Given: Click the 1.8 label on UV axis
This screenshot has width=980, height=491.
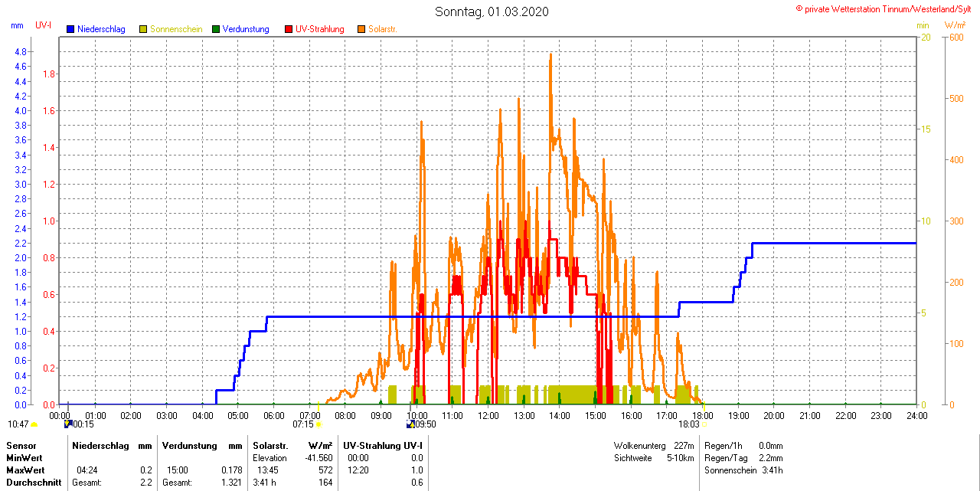Looking at the screenshot, I should [49, 74].
